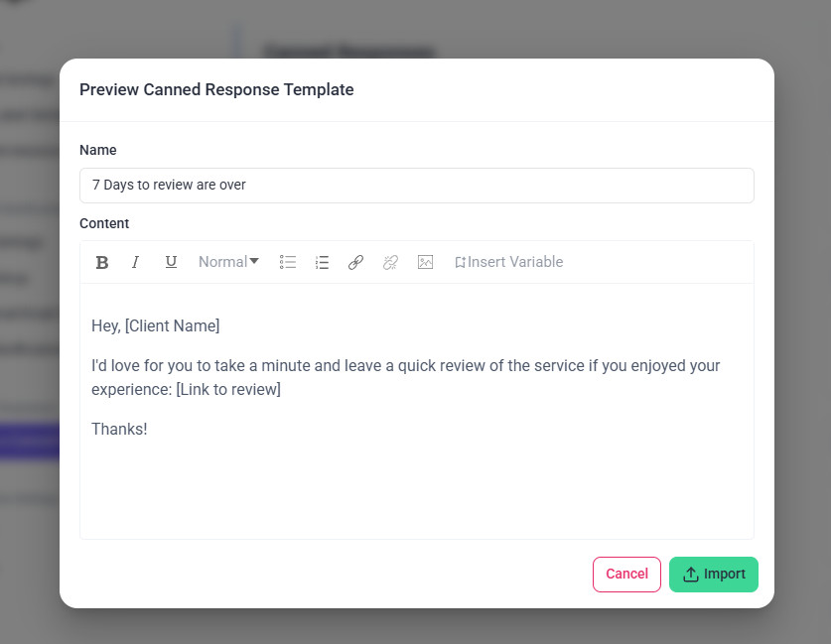Viewport: 831px width, 644px height.
Task: Click the green Import button
Action: 713,575
